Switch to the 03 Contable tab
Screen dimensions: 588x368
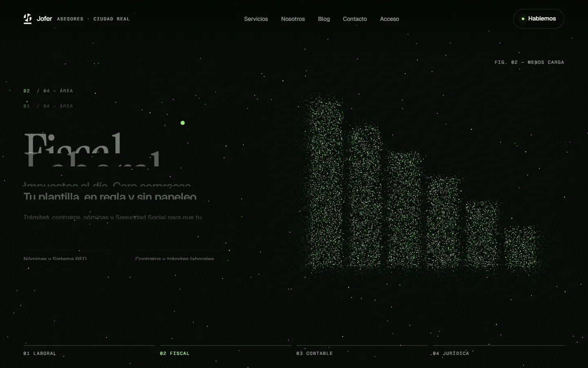tap(362, 351)
